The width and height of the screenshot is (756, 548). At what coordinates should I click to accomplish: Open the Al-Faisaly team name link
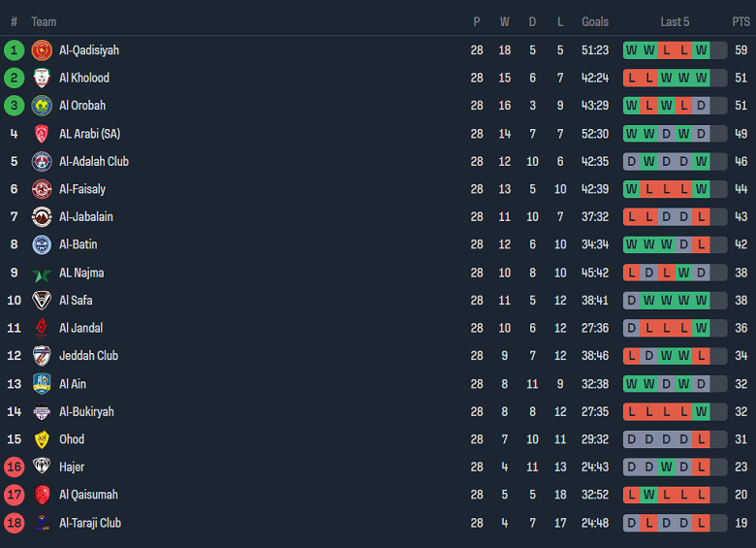pos(82,189)
